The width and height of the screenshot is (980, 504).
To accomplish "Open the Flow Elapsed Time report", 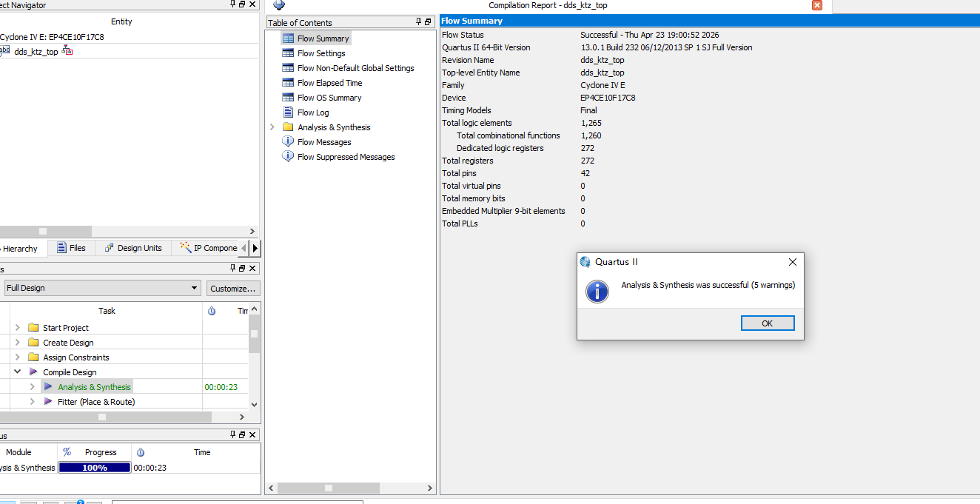I will [x=329, y=83].
